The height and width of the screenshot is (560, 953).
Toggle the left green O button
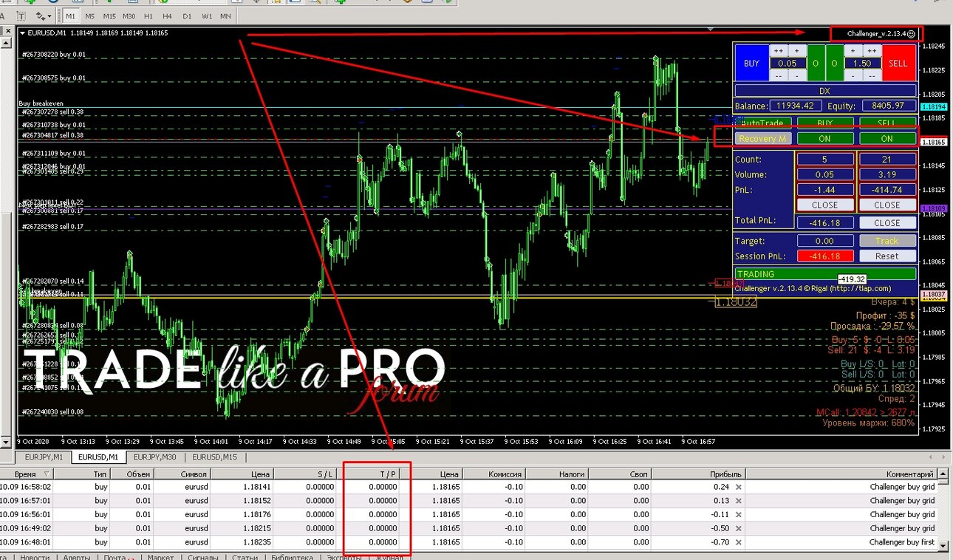tap(816, 64)
